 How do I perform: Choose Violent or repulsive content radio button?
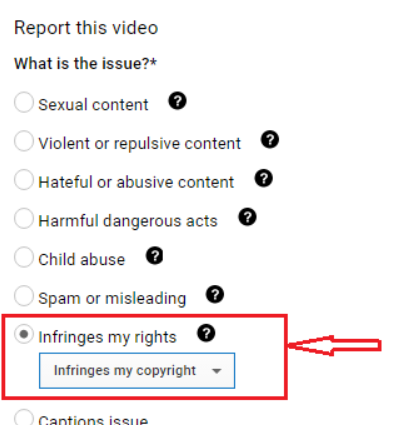[24, 141]
